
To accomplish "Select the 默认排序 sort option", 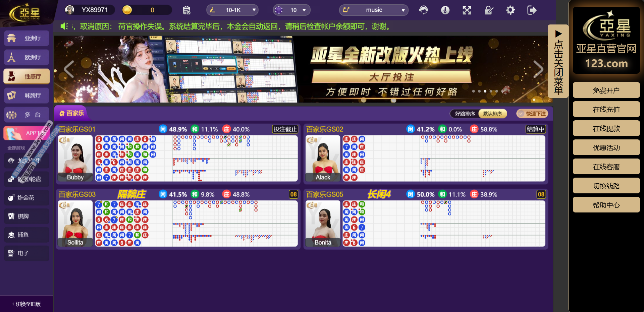I will click(492, 114).
